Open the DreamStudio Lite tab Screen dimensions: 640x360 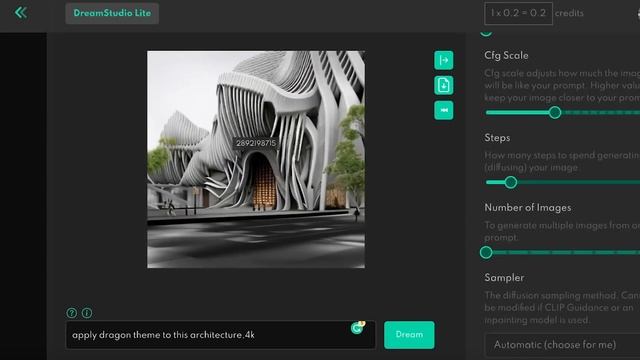[x=112, y=13]
